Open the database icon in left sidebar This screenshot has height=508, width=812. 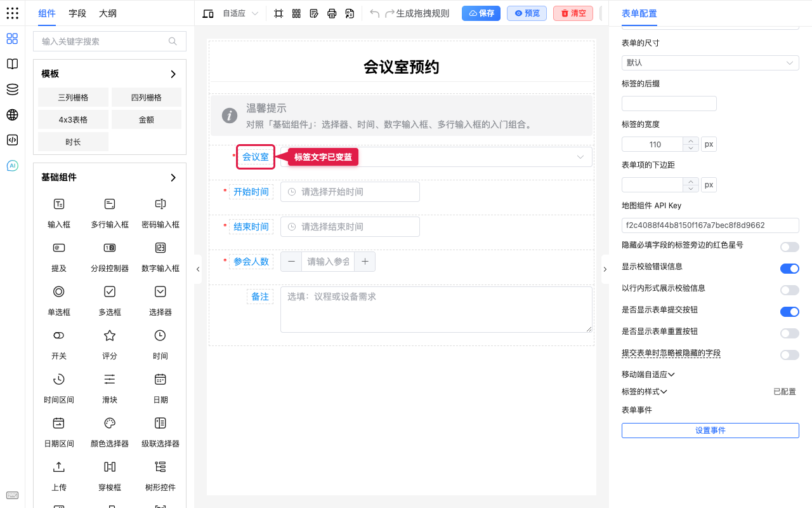coord(12,90)
